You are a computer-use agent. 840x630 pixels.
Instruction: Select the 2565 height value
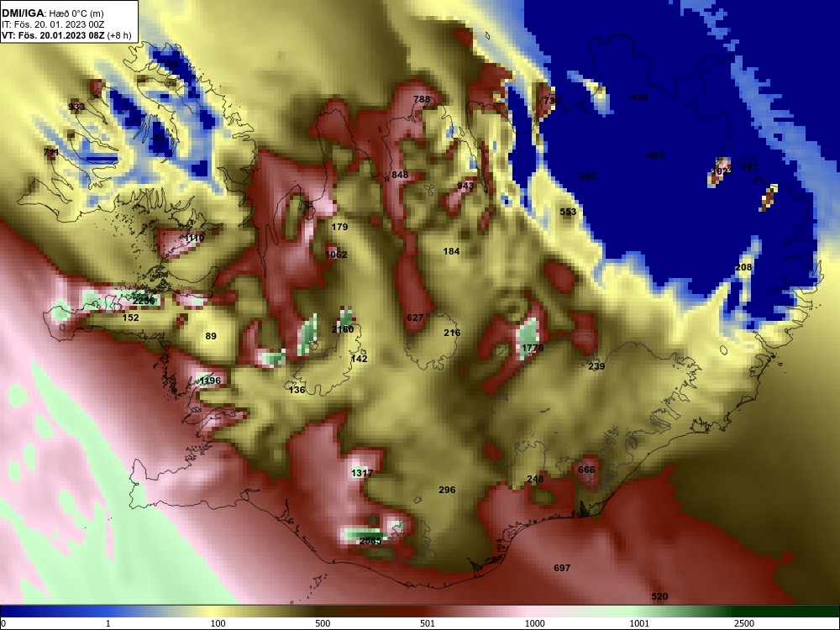(x=370, y=541)
